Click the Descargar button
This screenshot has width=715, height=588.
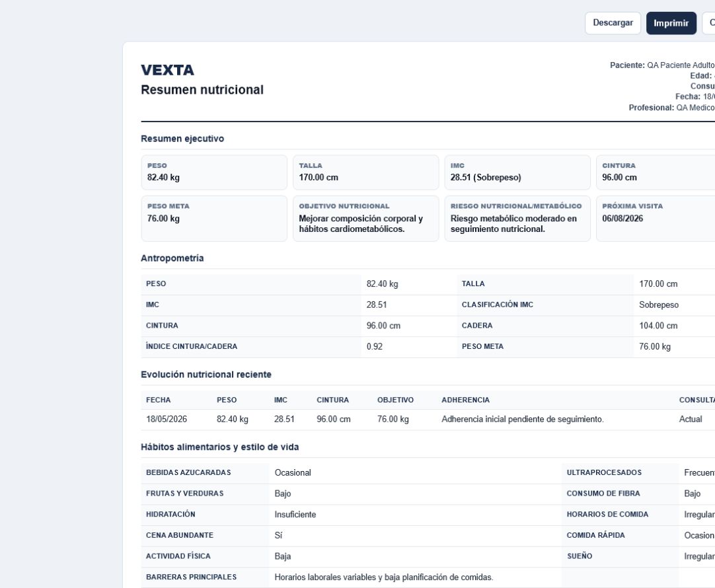[x=613, y=22]
